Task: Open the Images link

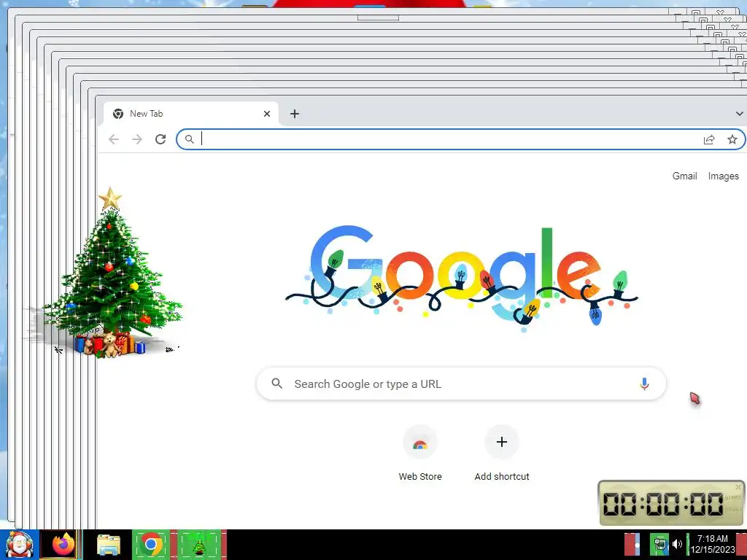Action: click(x=723, y=176)
